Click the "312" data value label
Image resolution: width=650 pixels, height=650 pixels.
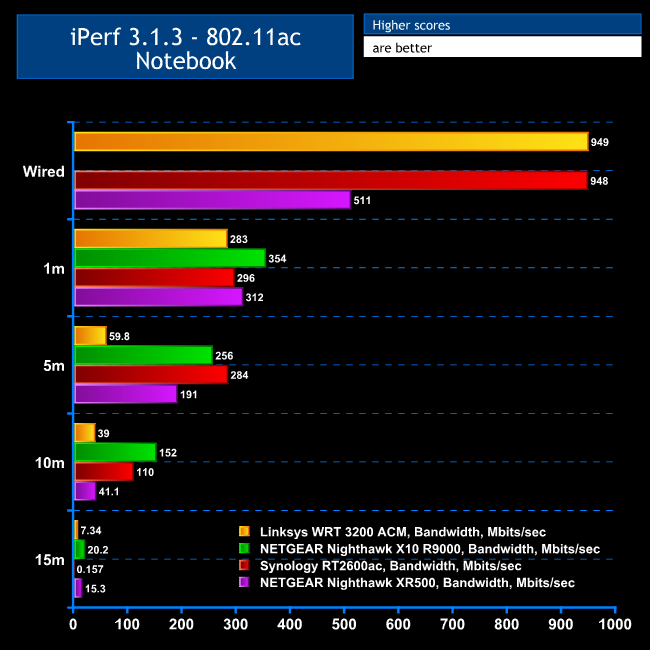click(x=254, y=297)
